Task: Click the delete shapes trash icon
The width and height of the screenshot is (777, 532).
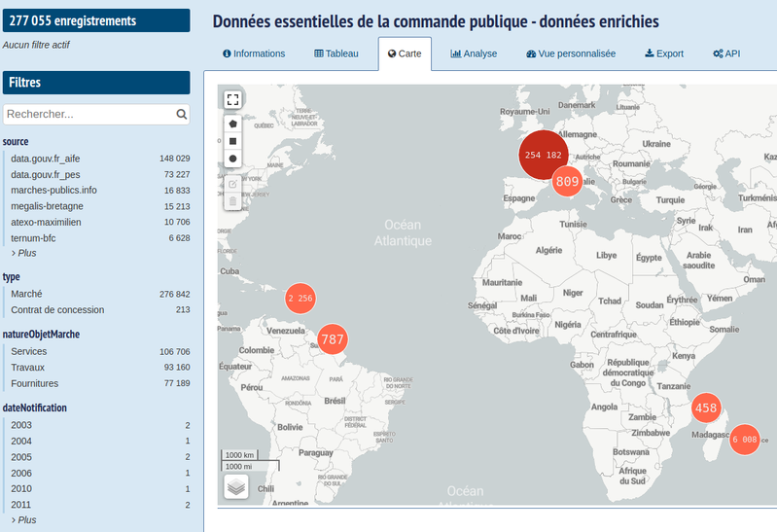Action: tap(232, 201)
